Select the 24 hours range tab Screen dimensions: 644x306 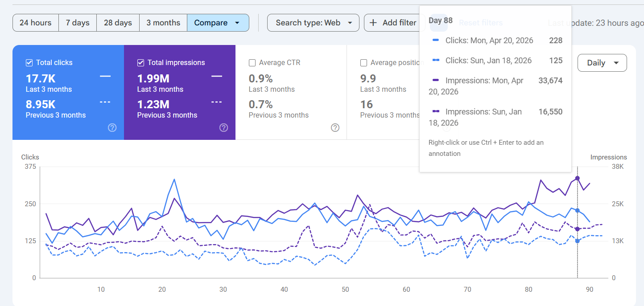pos(36,23)
